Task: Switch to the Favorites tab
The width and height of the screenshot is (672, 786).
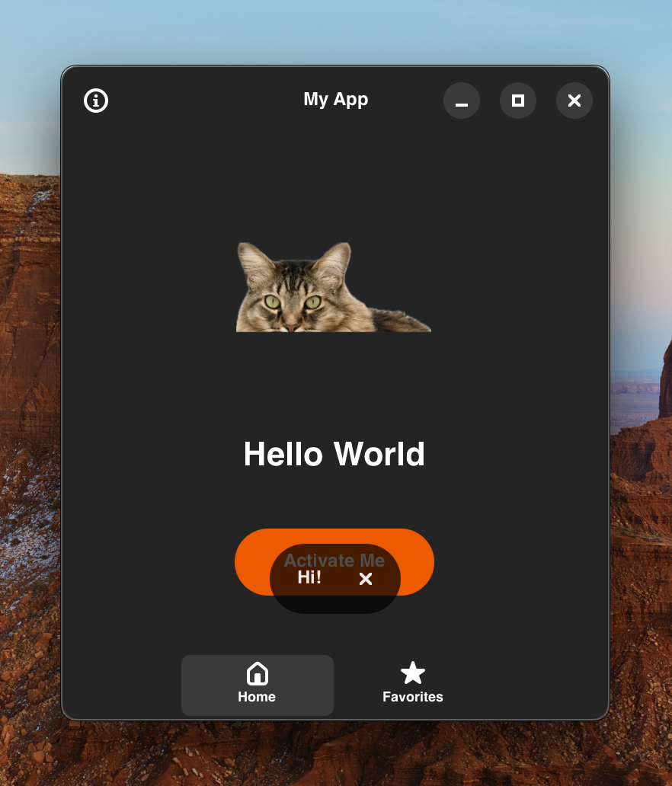Action: (412, 684)
